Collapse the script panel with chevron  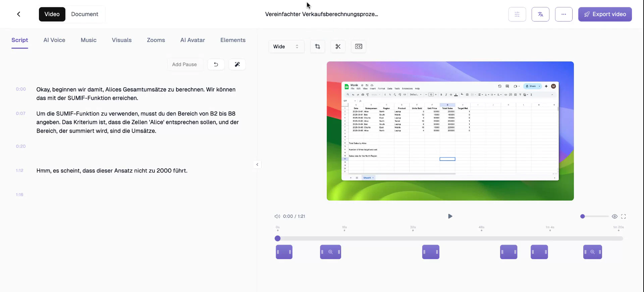coord(257,164)
